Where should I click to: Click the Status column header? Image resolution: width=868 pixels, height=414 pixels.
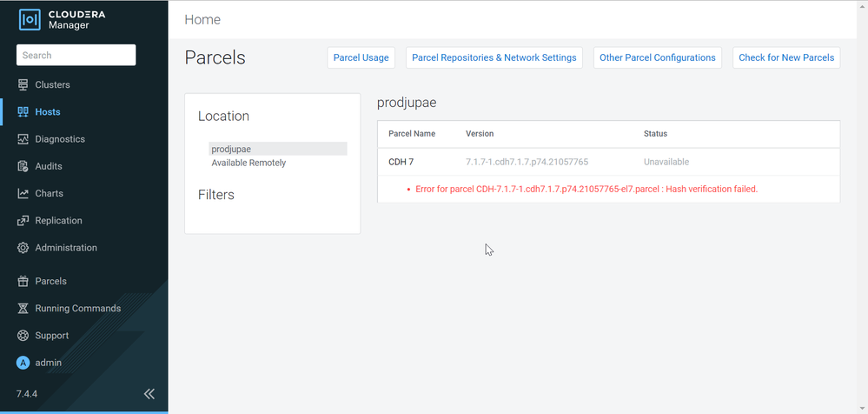click(655, 134)
